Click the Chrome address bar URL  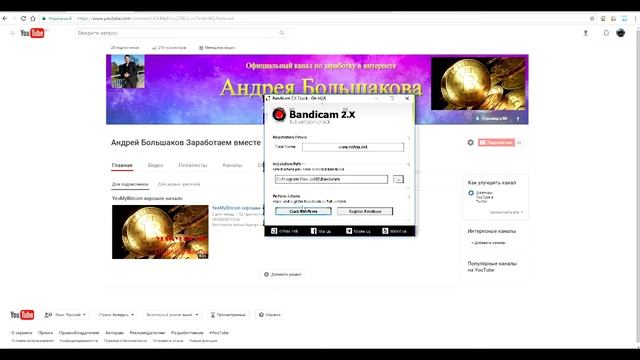pos(156,18)
